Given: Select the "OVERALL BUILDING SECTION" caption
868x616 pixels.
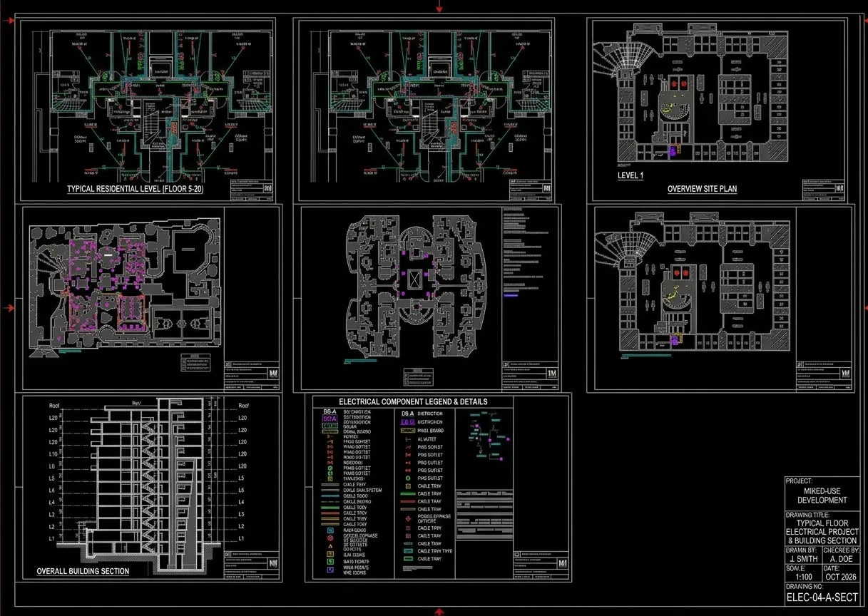Looking at the screenshot, I should [x=83, y=571].
